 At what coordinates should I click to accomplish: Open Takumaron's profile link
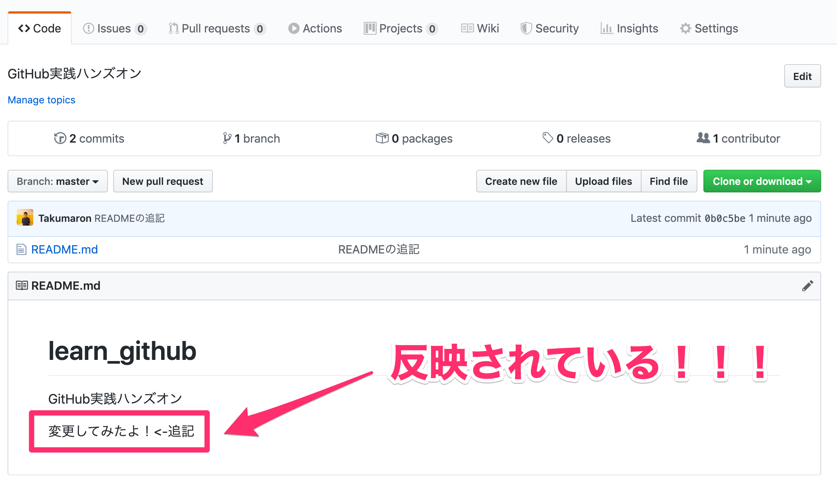coord(65,218)
